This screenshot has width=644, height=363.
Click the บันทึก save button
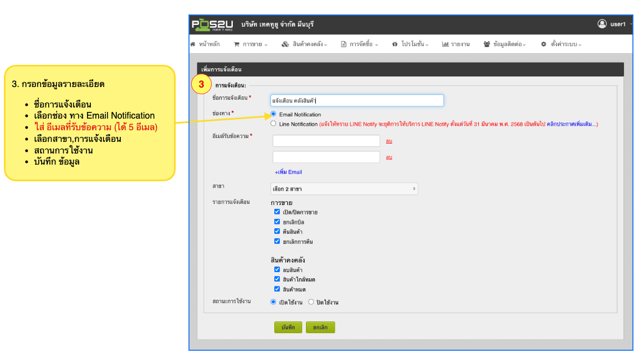coord(288,328)
